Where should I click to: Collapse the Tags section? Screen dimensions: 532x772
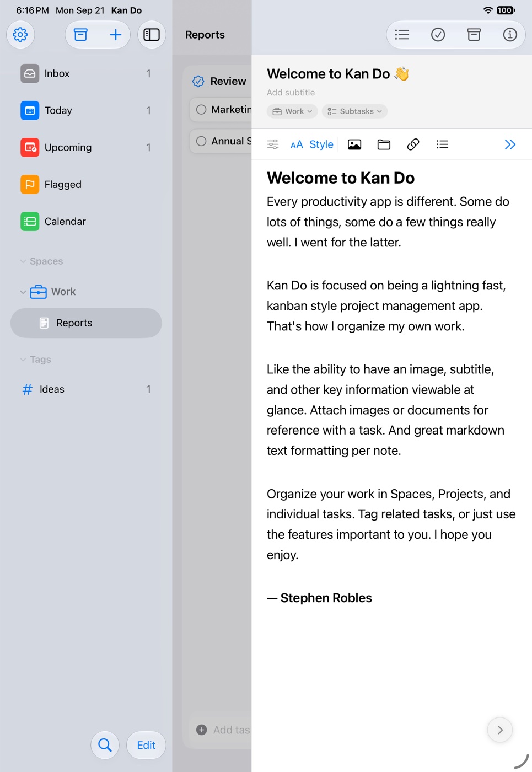click(23, 360)
